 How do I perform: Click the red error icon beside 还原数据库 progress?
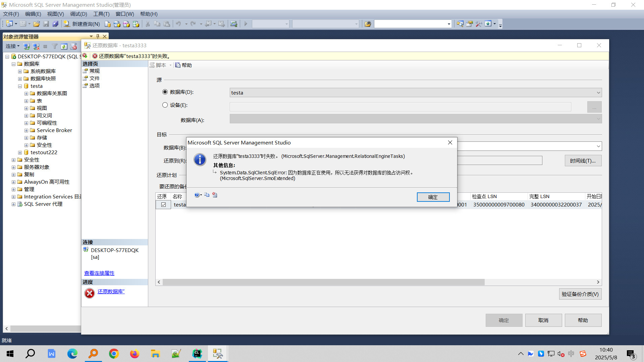click(90, 293)
